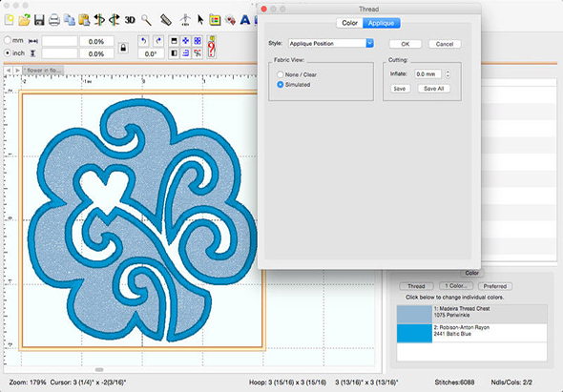Click the flip vertical icon
This screenshot has width=563, height=392.
coord(174,41)
